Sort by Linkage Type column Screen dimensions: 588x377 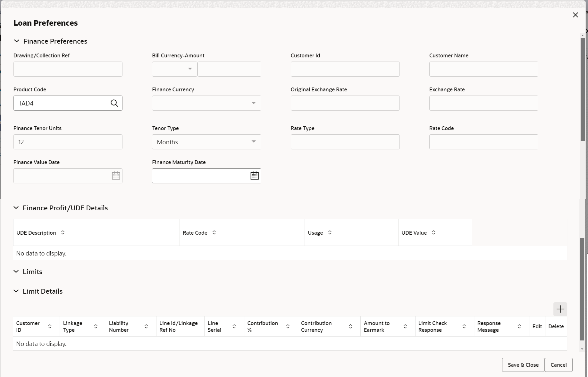[96, 326]
